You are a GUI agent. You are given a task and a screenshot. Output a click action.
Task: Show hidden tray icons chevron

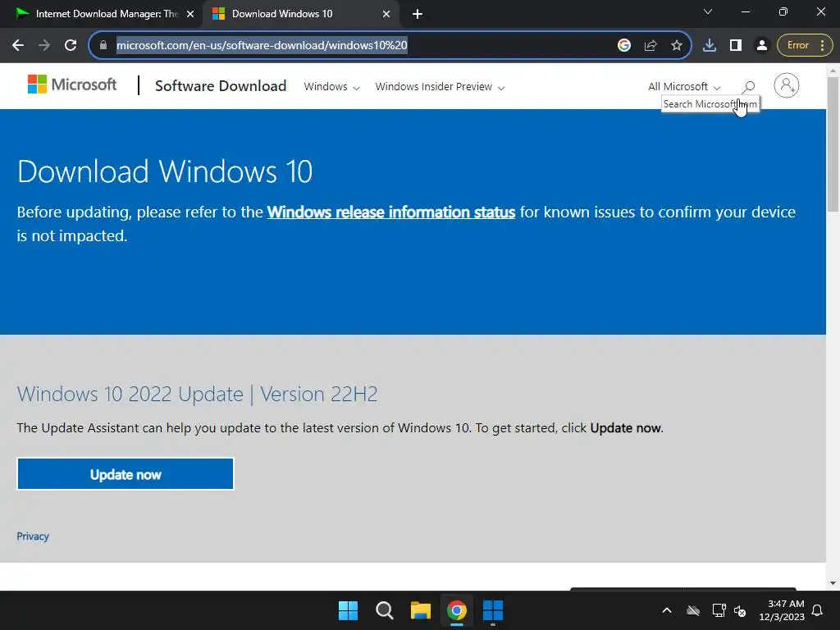667,610
